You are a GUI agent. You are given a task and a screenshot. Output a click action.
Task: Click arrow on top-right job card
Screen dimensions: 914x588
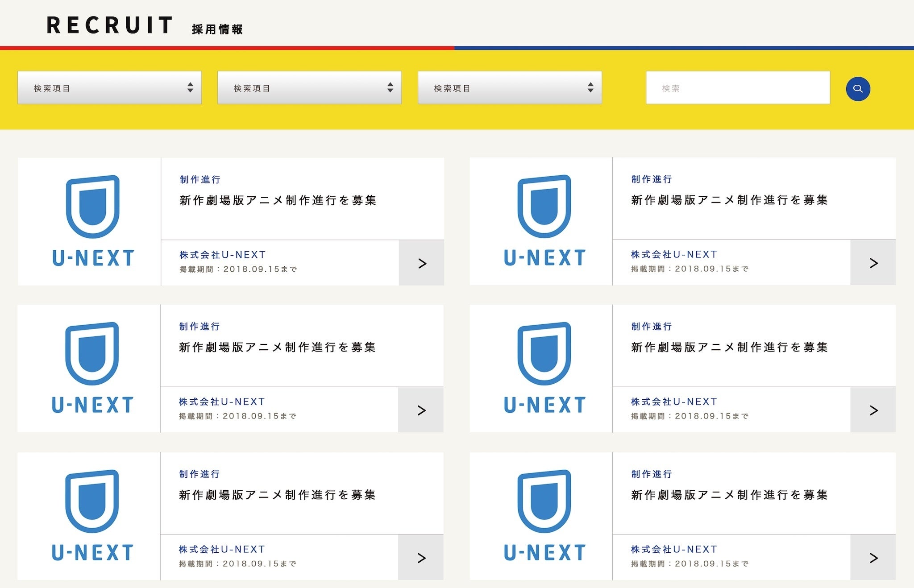[873, 263]
